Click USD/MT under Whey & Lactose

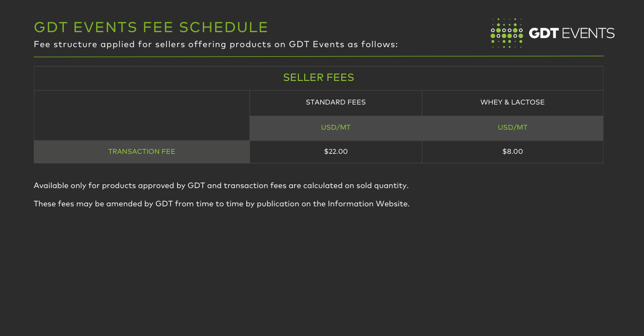pyautogui.click(x=512, y=128)
